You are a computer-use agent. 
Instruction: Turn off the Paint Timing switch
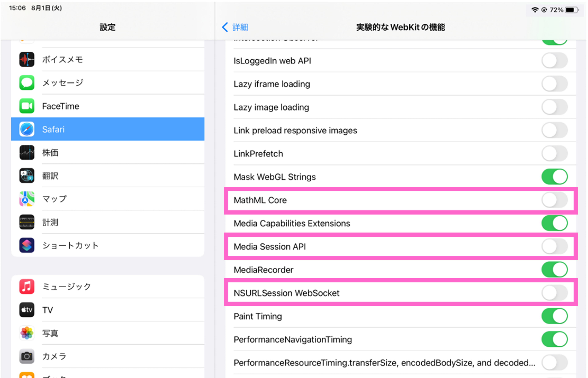[554, 316]
